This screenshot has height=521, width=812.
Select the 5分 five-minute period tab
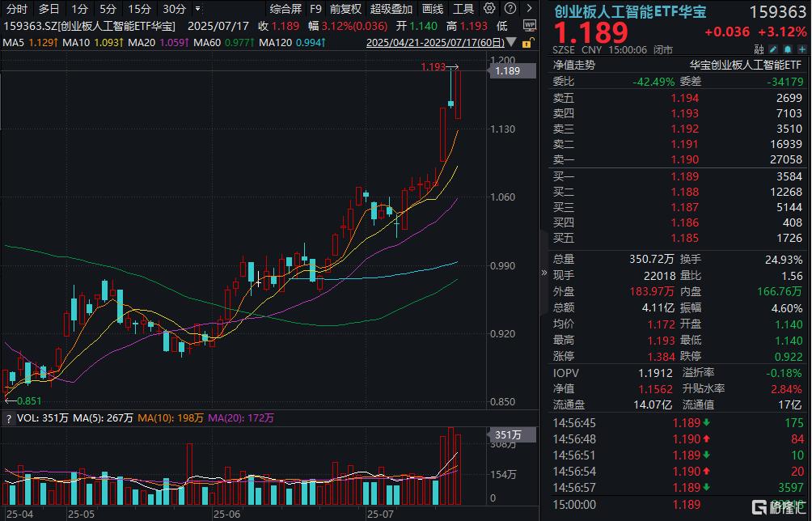pyautogui.click(x=108, y=9)
